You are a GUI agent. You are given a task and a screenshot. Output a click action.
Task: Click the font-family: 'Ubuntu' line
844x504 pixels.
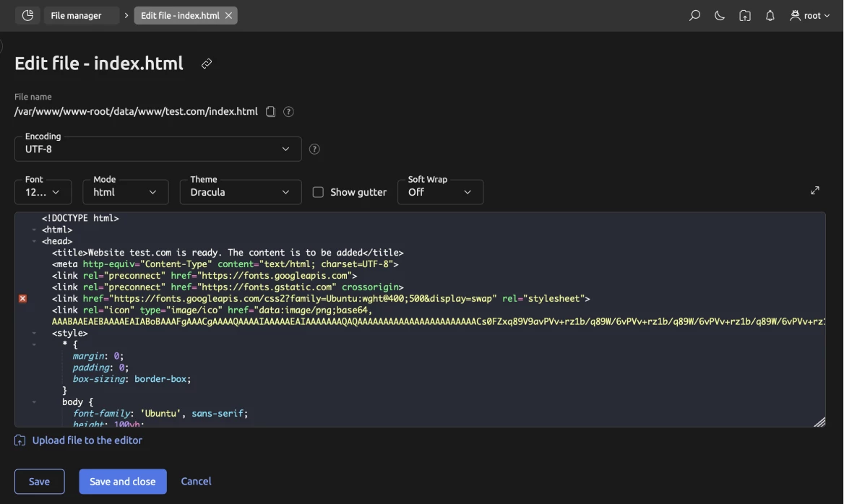pos(160,414)
